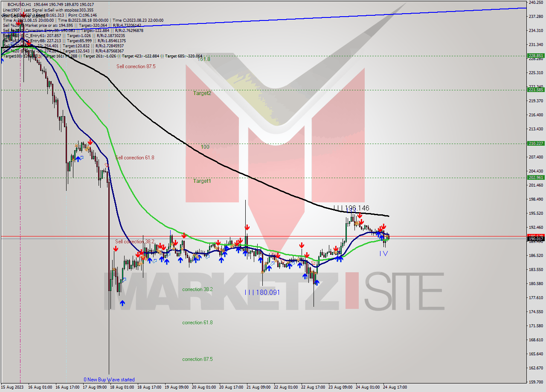Click the '18 Aug 01:00' time axis label
Screen dimensions: 546x392
(122, 387)
